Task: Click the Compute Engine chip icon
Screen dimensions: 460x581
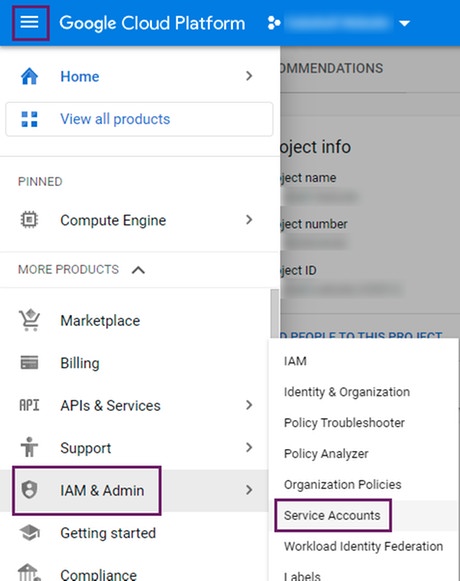Action: pos(29,220)
